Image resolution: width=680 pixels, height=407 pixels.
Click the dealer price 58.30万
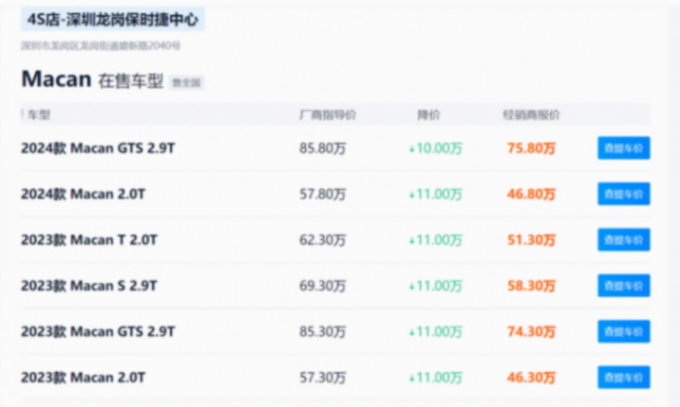point(531,286)
